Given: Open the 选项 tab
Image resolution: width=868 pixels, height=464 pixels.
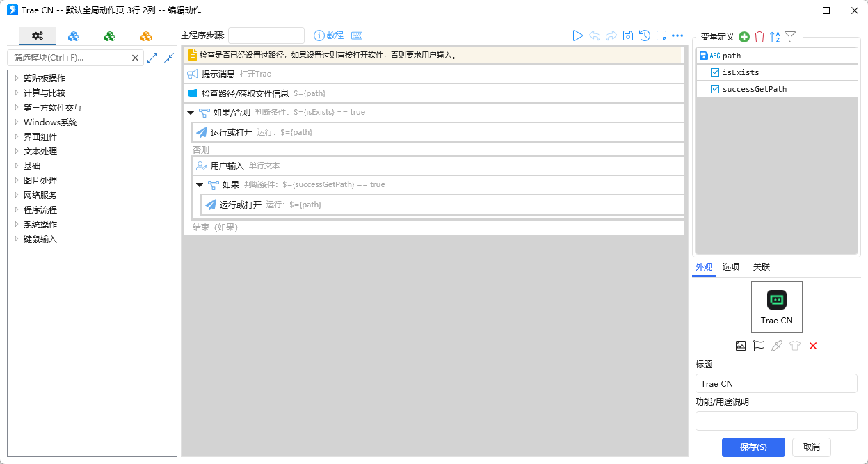Looking at the screenshot, I should [x=731, y=267].
